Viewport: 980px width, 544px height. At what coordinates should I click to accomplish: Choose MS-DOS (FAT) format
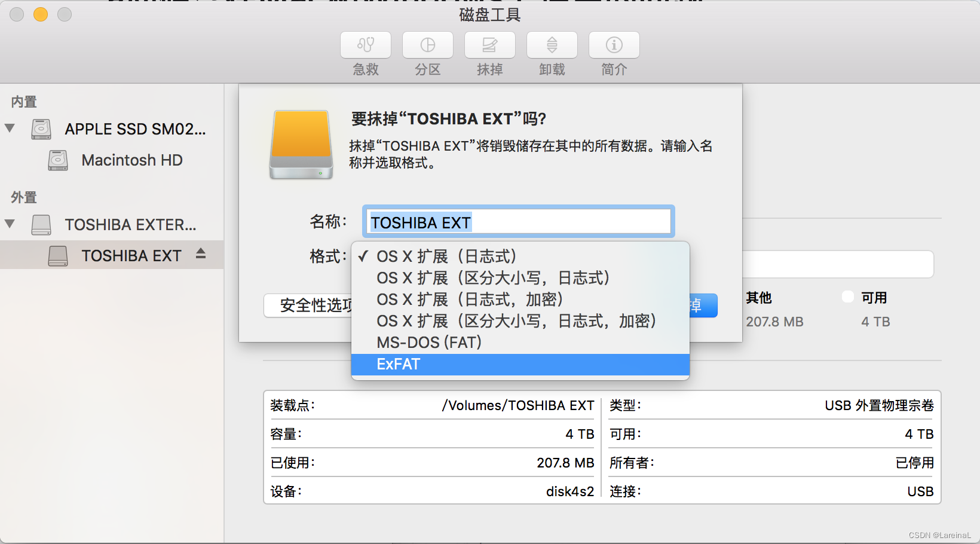[x=520, y=343]
